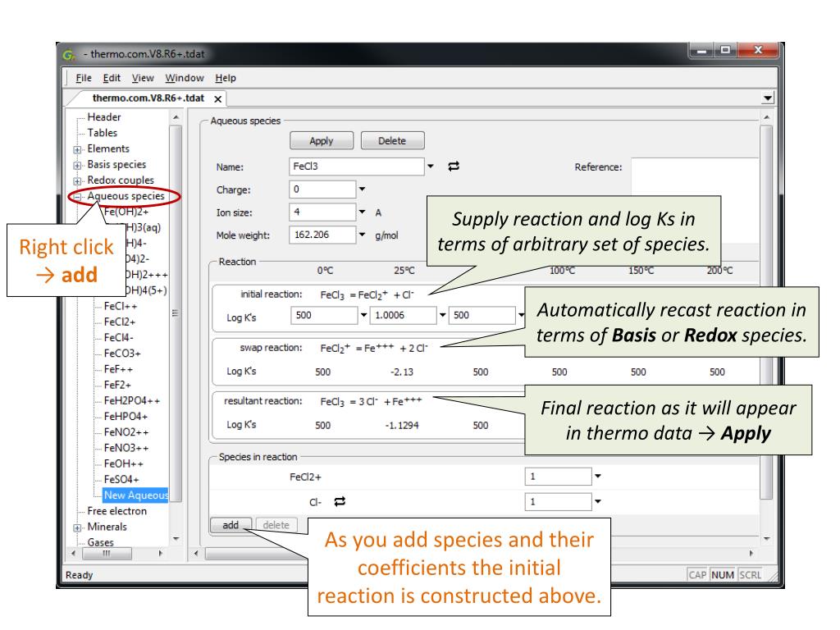Click the Charge input field

click(322, 189)
